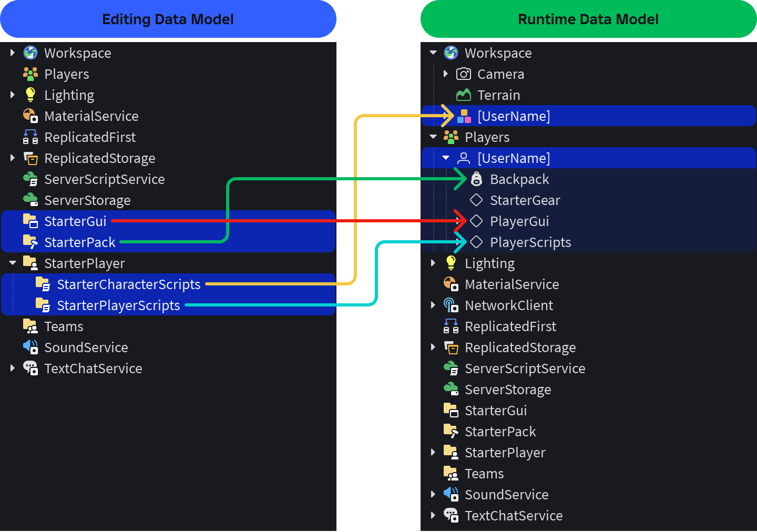Click the NetworkClient icon in Runtime Data Model
The width and height of the screenshot is (757, 532).
451,305
